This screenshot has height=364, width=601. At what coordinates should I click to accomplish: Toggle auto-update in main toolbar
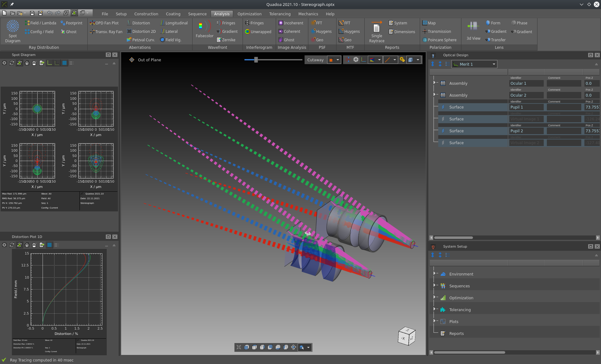74,13
